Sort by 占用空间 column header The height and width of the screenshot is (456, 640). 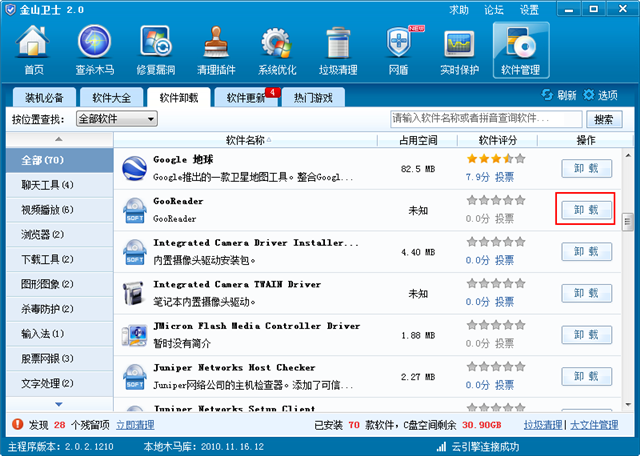[418, 140]
